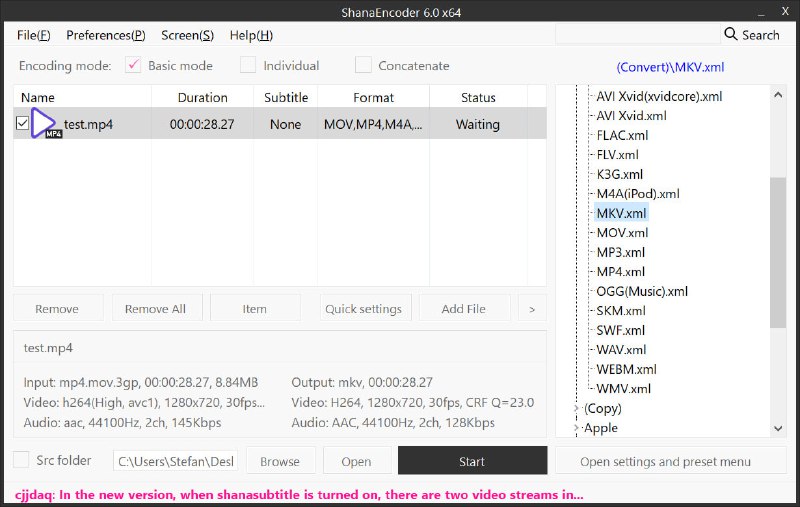800x507 pixels.
Task: Open the cjjdaq news message link
Action: coord(298,494)
